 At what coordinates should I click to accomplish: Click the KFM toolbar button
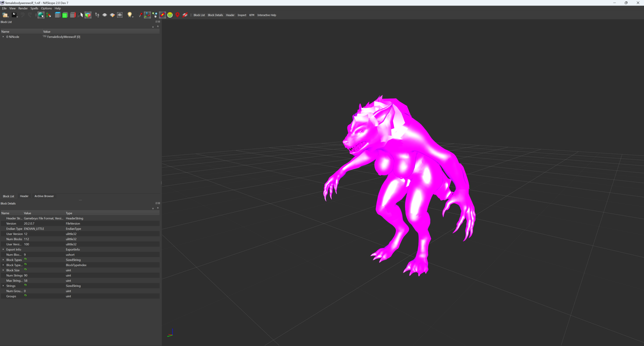pos(252,15)
